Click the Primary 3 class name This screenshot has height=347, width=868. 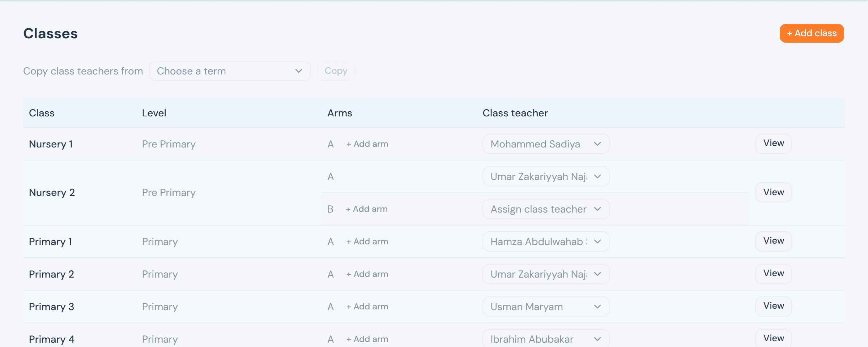click(x=51, y=307)
